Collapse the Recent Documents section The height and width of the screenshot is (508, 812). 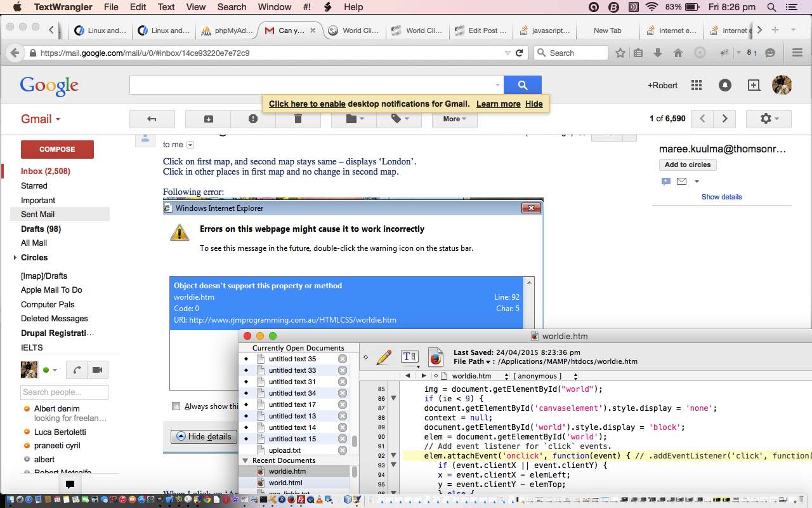click(245, 460)
